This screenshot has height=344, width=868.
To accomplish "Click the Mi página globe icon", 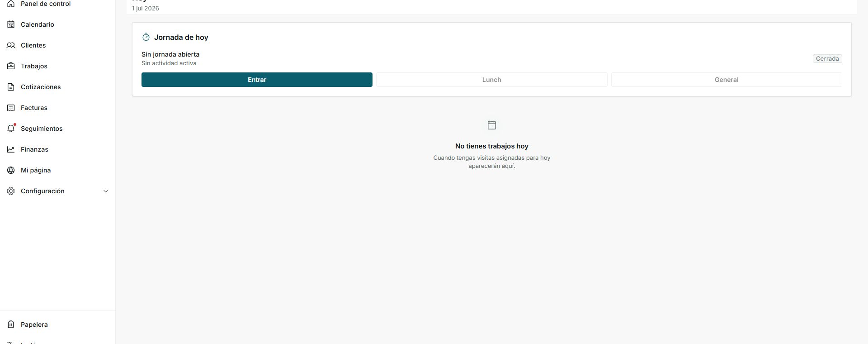I will (11, 170).
